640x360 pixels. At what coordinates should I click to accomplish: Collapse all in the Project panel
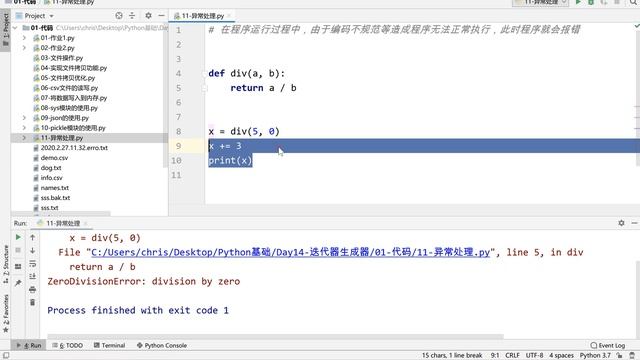132,16
